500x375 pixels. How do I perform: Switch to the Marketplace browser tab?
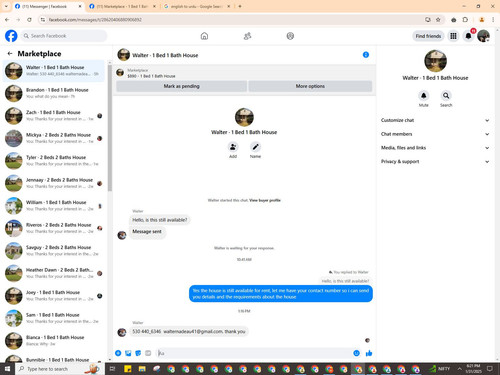click(x=123, y=6)
